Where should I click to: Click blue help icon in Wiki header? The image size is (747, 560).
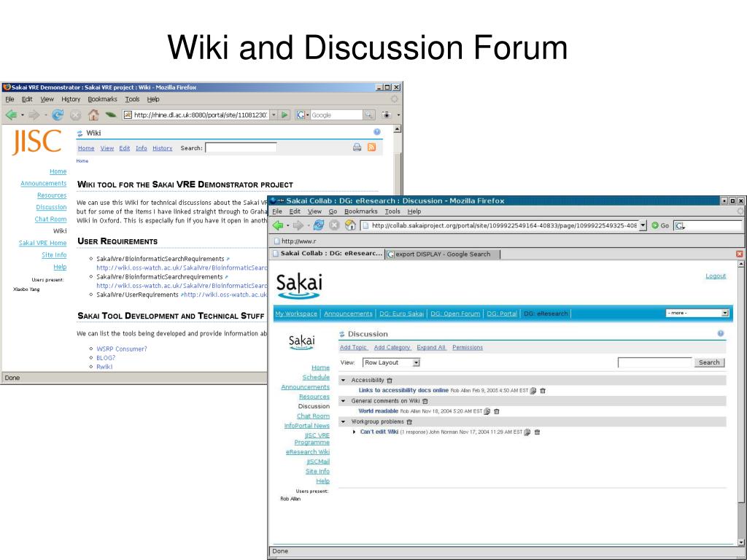[377, 132]
